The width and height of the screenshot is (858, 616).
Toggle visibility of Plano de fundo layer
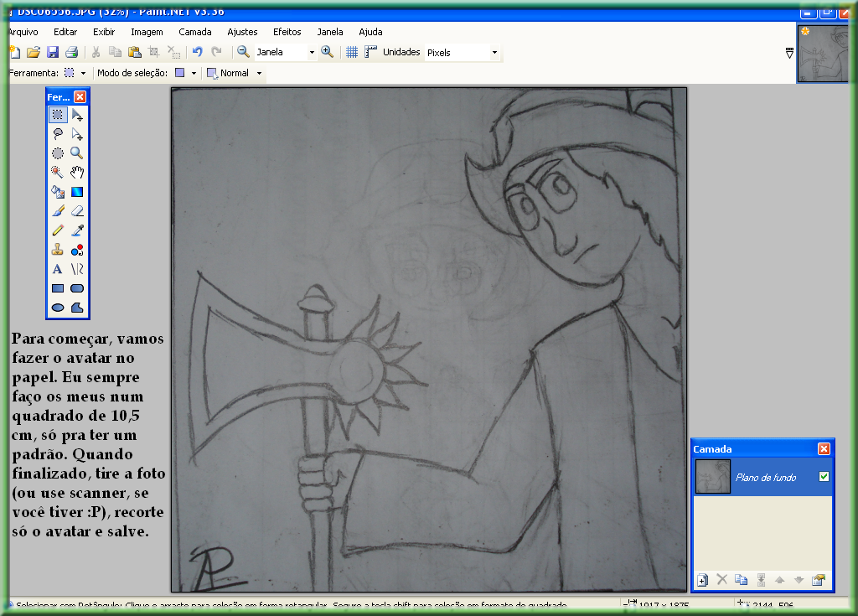(x=824, y=477)
